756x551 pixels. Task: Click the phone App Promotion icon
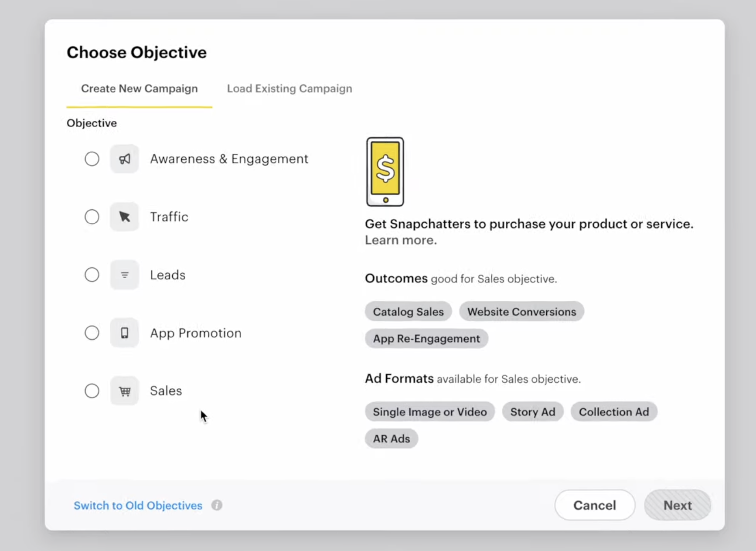click(124, 333)
